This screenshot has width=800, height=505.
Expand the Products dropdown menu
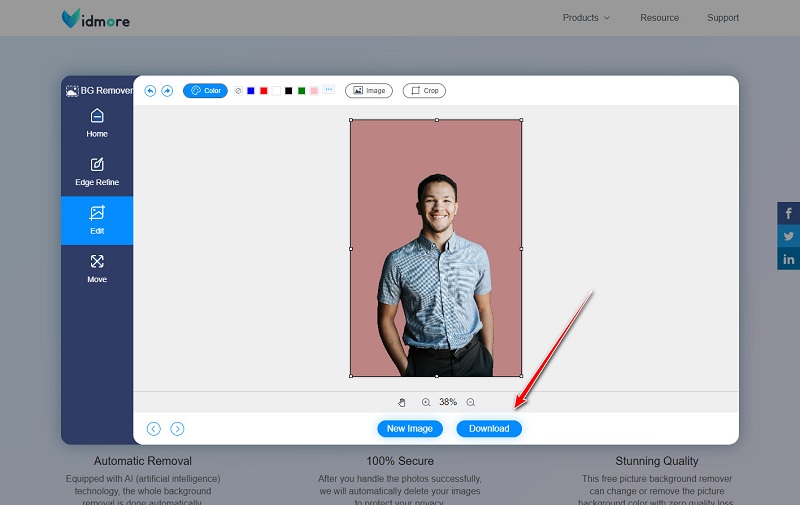point(585,18)
